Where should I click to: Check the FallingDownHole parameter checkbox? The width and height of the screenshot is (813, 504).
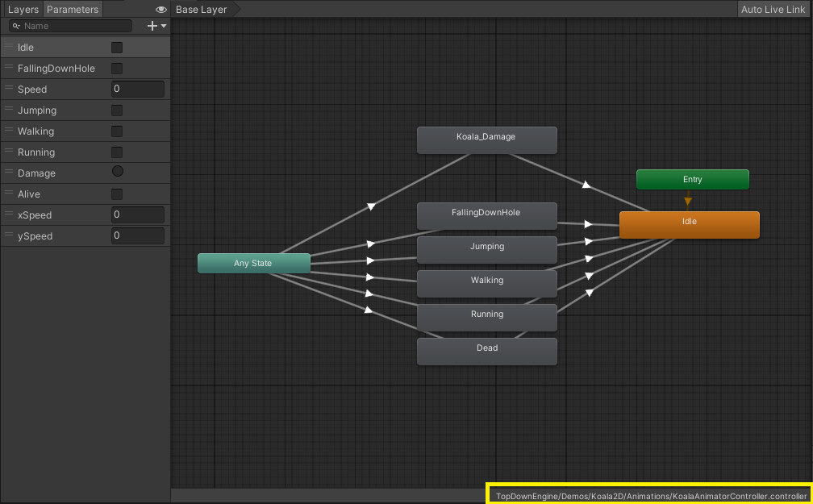(x=117, y=69)
